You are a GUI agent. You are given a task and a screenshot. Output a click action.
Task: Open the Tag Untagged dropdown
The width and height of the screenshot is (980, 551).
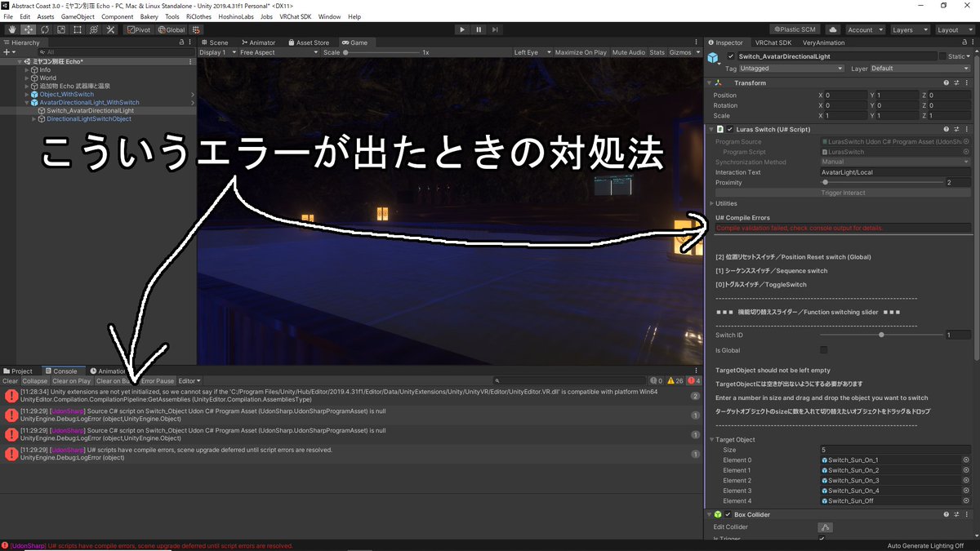point(791,69)
